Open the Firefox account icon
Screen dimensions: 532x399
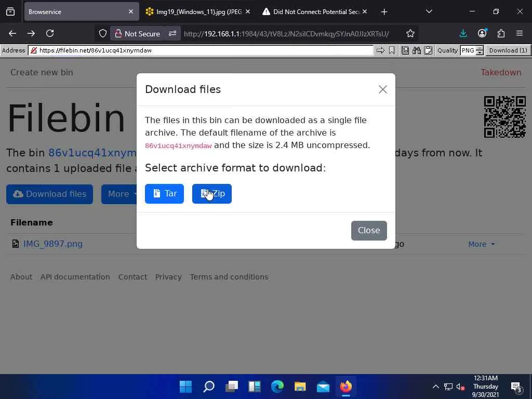(482, 33)
